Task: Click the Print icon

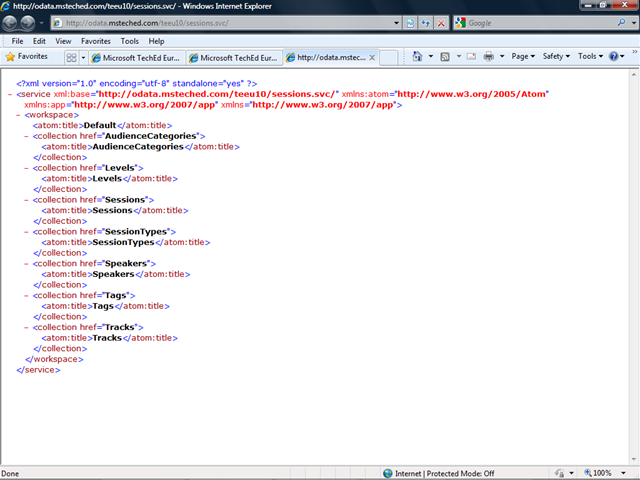Action: [489, 57]
